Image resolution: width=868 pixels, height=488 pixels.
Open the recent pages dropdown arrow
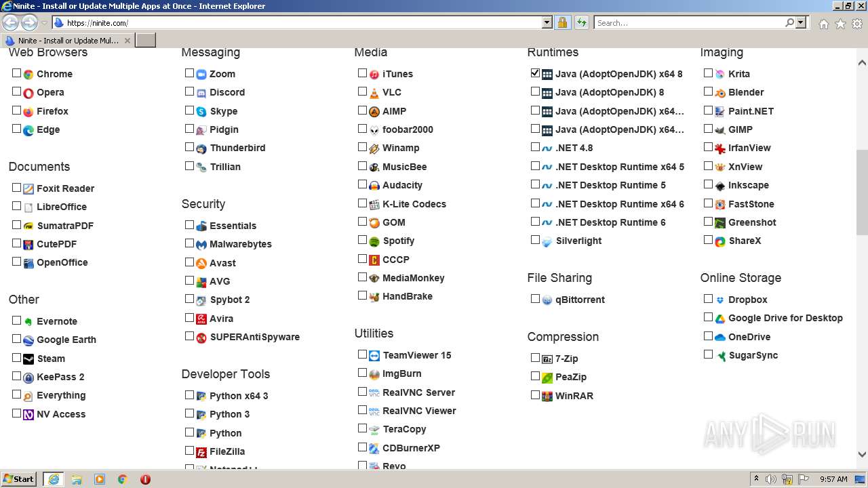point(44,23)
